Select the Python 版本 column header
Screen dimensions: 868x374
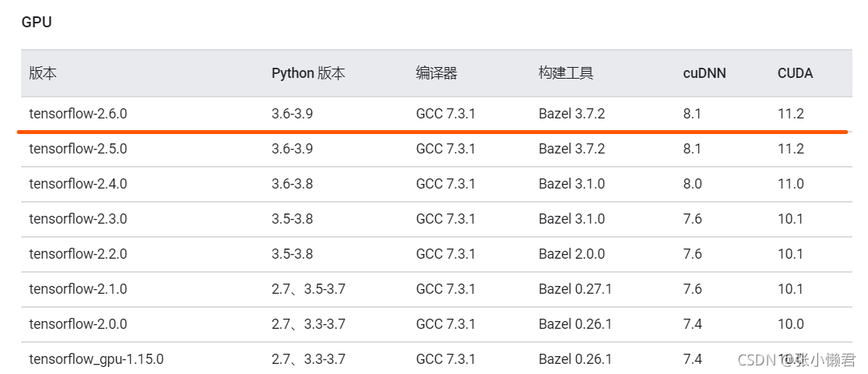[x=308, y=73]
